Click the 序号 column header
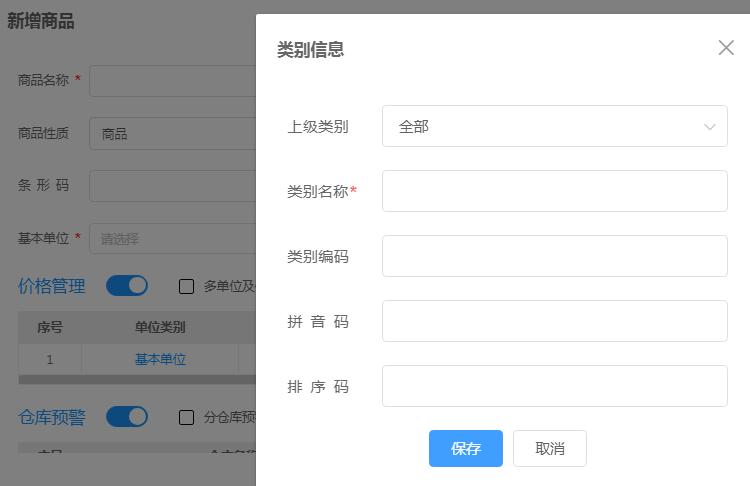This screenshot has width=750, height=486. [x=50, y=327]
